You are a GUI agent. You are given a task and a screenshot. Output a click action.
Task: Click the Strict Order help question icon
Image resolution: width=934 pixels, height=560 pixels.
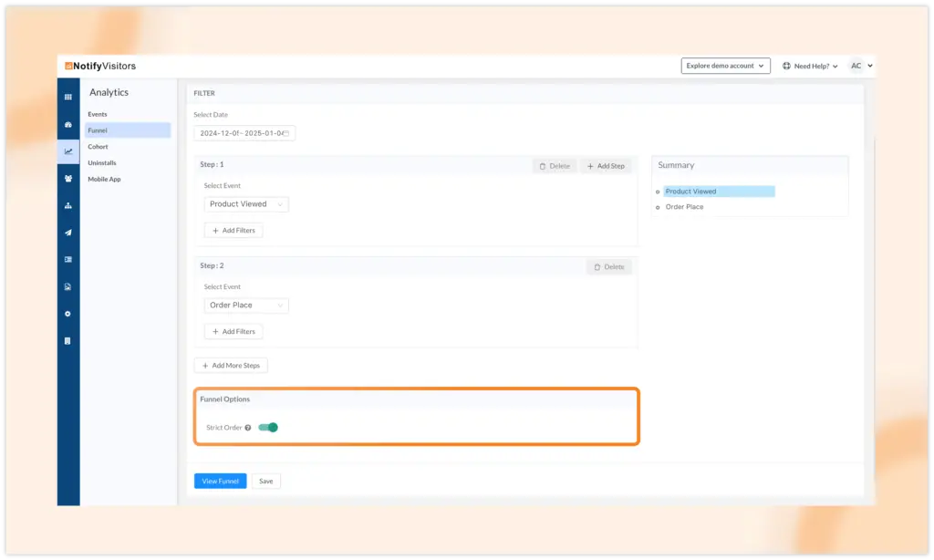[x=248, y=428]
